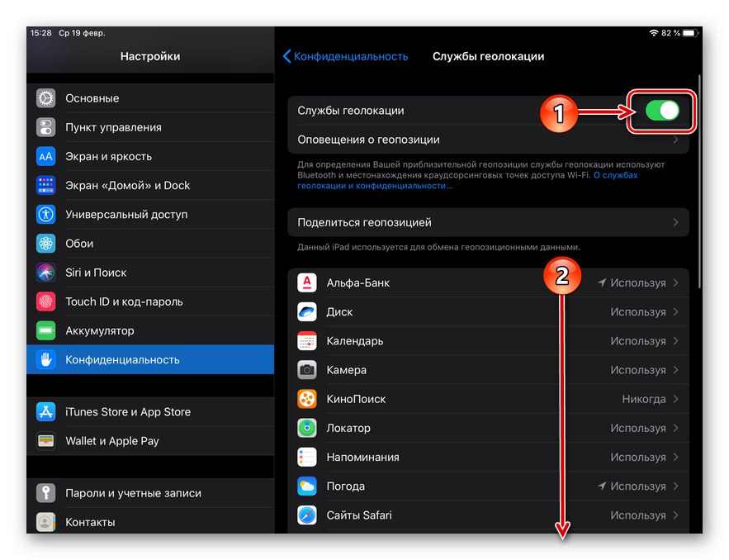The width and height of the screenshot is (729, 560).
Task: Tap the Диск app icon
Action: pyautogui.click(x=307, y=311)
